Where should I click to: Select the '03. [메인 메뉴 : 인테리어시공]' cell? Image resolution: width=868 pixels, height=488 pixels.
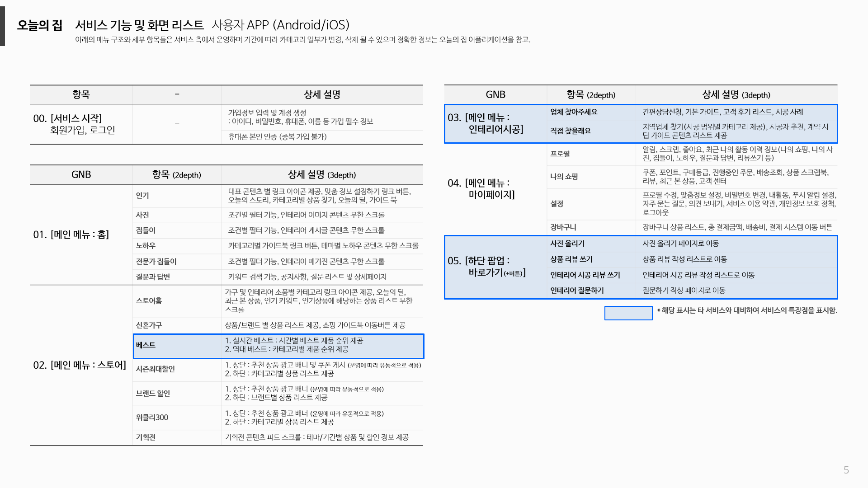pyautogui.click(x=495, y=123)
